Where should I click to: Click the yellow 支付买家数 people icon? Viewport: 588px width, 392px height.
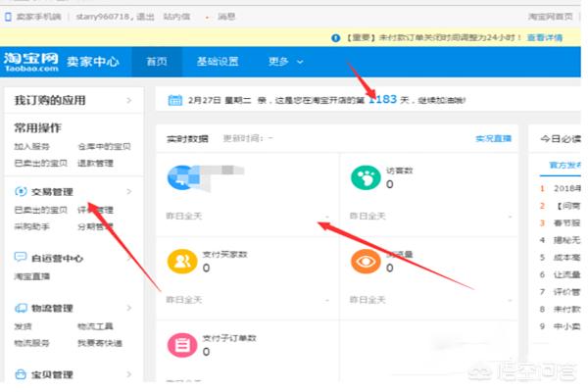click(x=181, y=261)
